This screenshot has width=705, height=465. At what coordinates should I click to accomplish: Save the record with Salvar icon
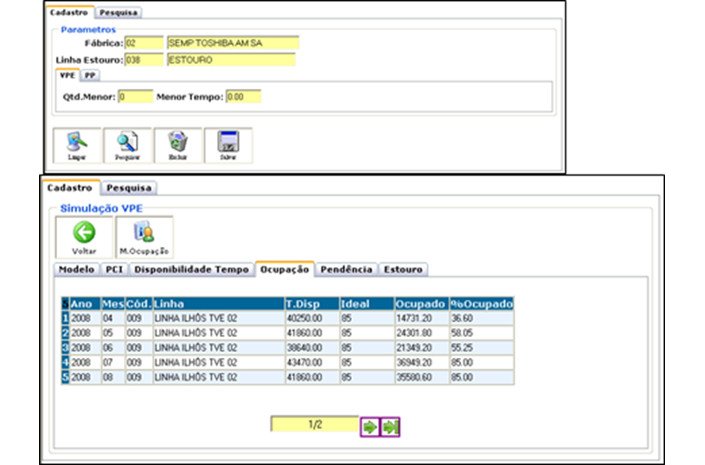[x=227, y=144]
